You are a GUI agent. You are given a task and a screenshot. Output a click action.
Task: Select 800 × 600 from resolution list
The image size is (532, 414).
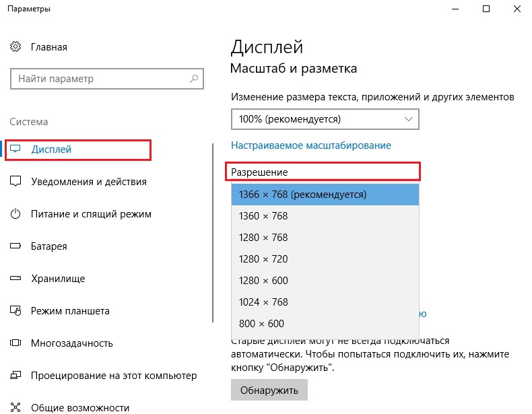point(325,324)
